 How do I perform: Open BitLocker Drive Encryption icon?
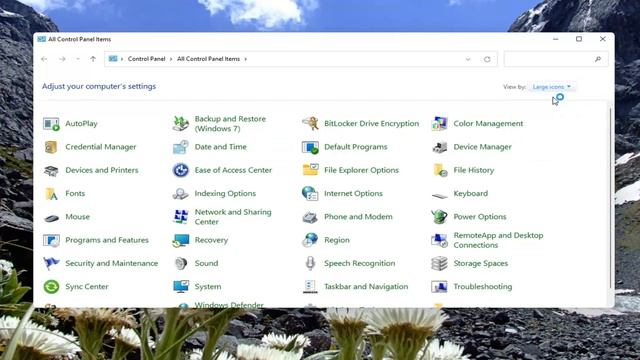[310, 123]
